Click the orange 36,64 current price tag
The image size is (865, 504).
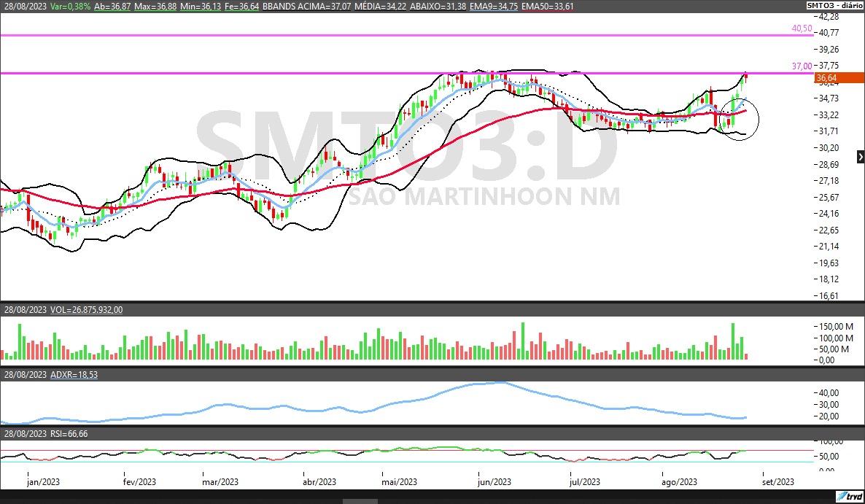click(x=839, y=78)
